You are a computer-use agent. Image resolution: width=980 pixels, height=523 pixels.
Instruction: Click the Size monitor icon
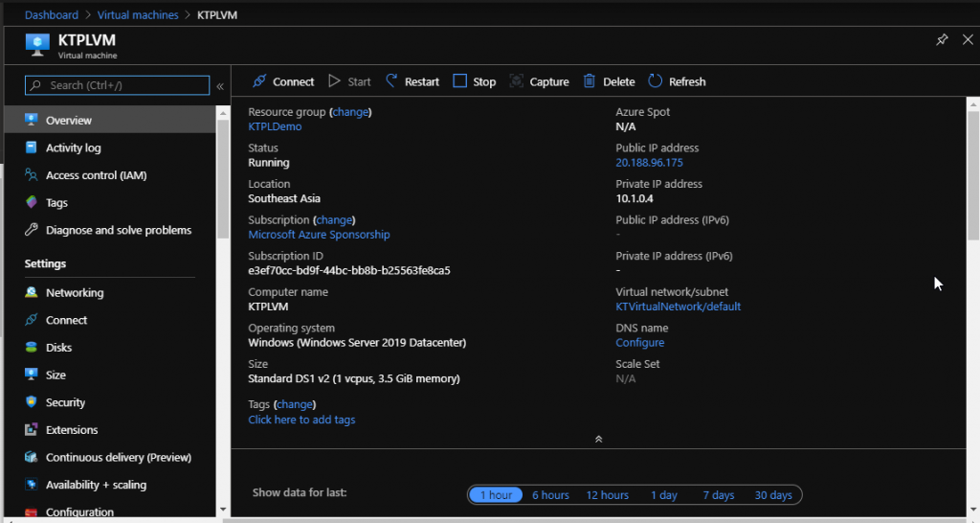coord(32,375)
